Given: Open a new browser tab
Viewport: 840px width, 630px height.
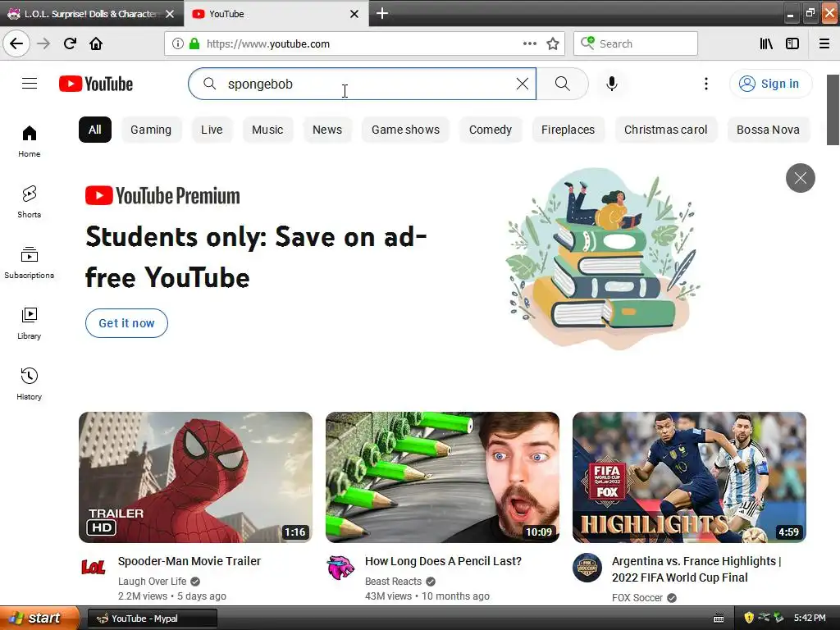Looking at the screenshot, I should click(x=382, y=13).
